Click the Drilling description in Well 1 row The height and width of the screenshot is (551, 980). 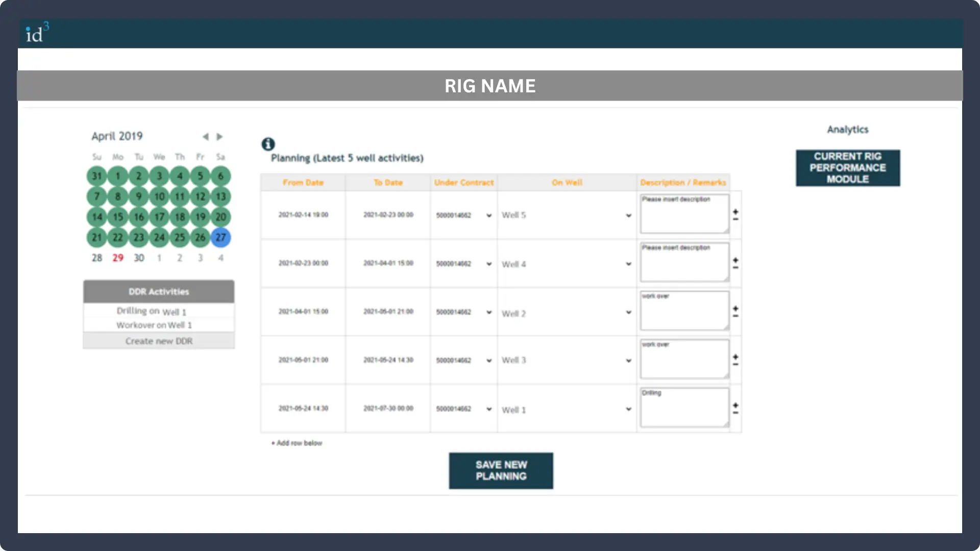[x=684, y=407]
